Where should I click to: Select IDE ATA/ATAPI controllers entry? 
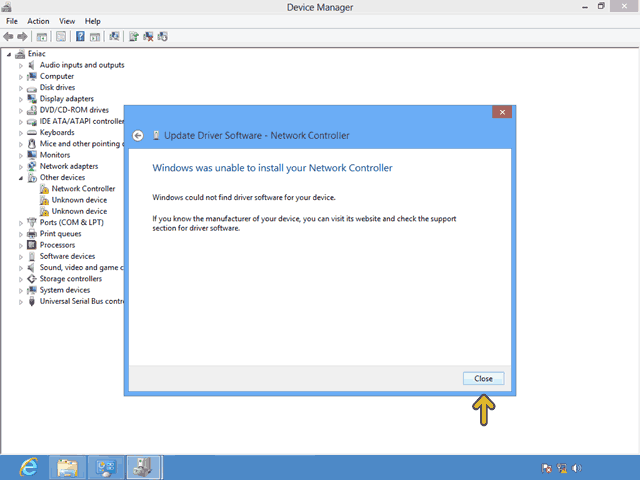[82, 121]
